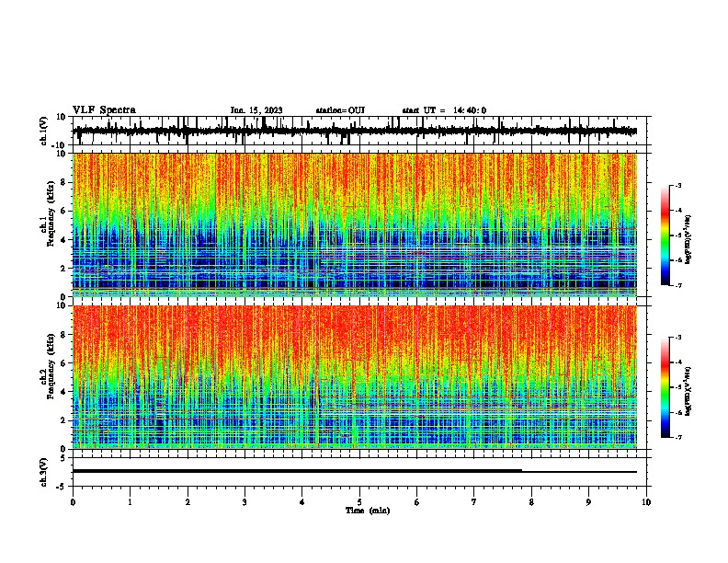
Task: Click the "VLF Spectra" plot title
Action: 104,110
